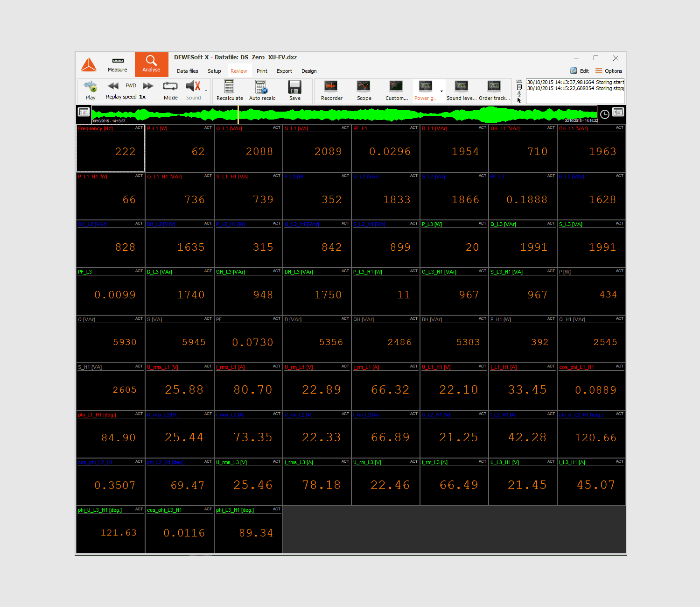This screenshot has height=607, width=700.
Task: Click the cursor arrow icon beside log
Action: pyautogui.click(x=519, y=100)
